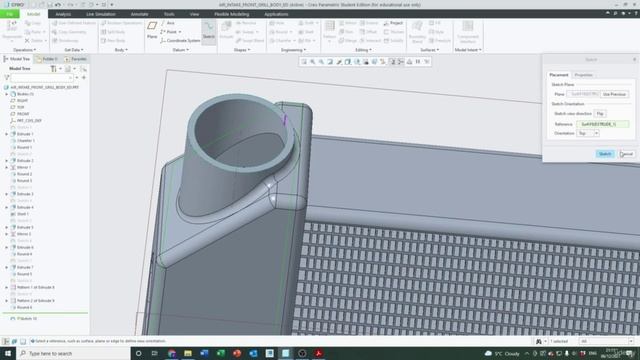This screenshot has height=360, width=640.
Task: Expand the Mirror 1 tree node
Action: (x=7, y=167)
